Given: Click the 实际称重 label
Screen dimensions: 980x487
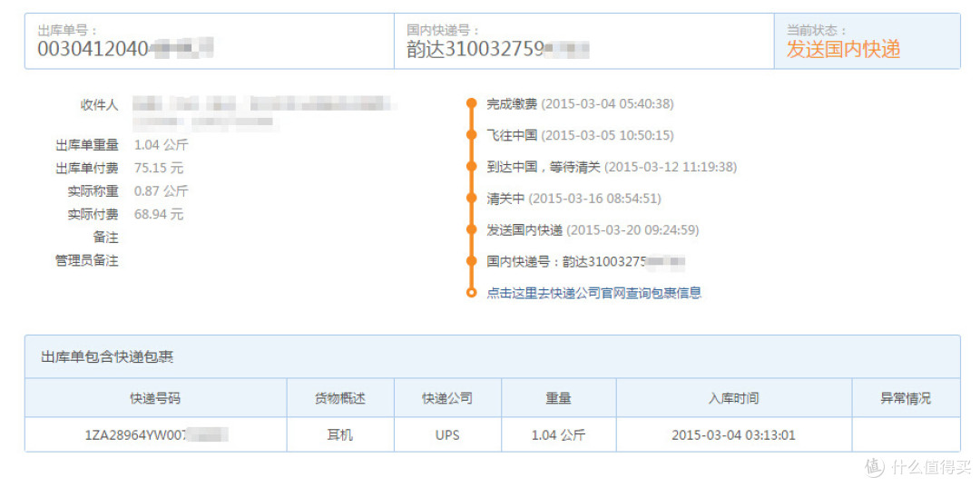Looking at the screenshot, I should pos(93,191).
